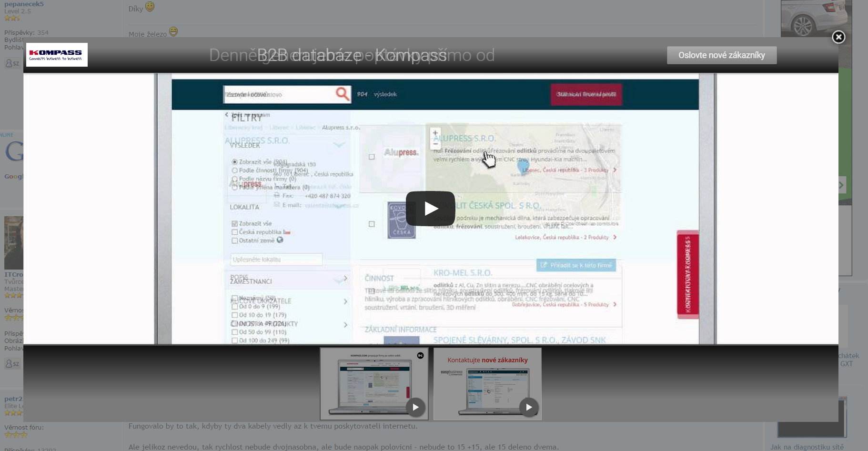Click the Přiřadit se k této firmě button
This screenshot has width=868, height=451.
576,265
